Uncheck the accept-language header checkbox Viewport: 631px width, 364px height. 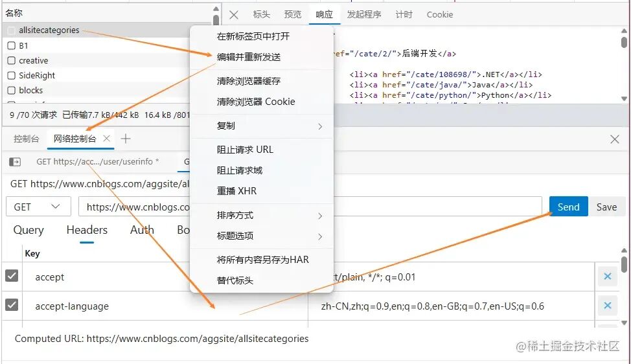(12, 304)
